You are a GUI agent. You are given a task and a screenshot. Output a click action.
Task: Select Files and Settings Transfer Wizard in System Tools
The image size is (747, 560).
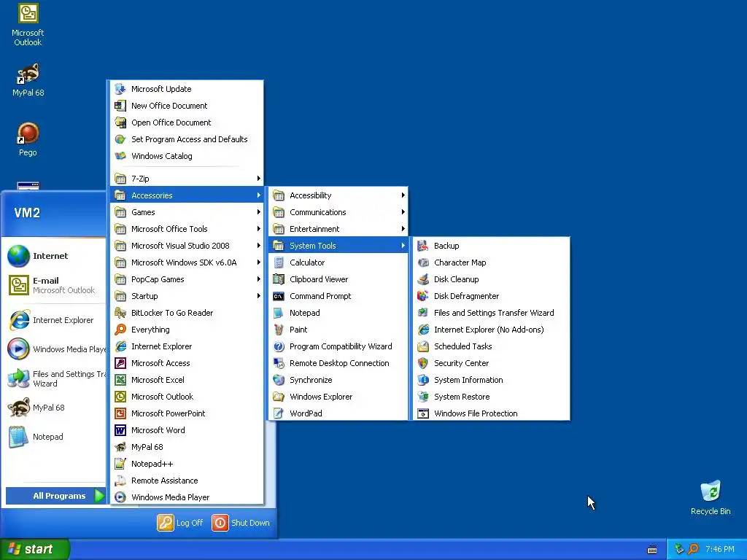pos(491,313)
